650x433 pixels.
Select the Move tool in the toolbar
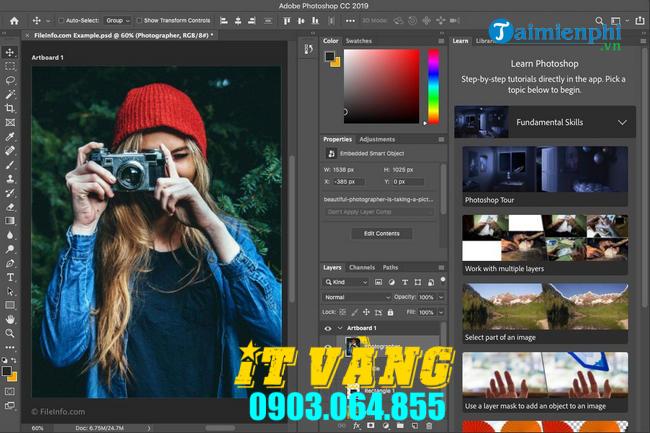pyautogui.click(x=10, y=52)
